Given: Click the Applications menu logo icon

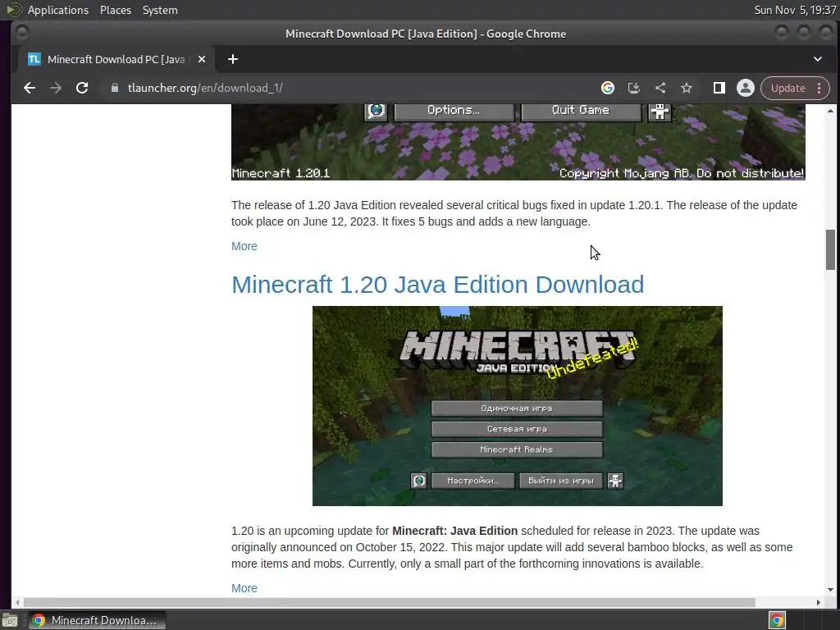Looking at the screenshot, I should coord(13,10).
